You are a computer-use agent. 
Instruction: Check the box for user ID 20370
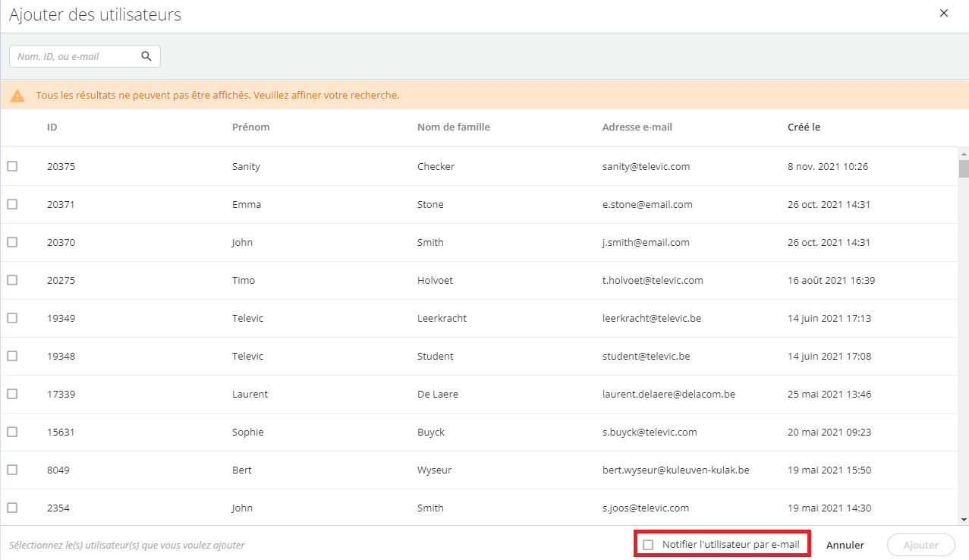coord(12,242)
